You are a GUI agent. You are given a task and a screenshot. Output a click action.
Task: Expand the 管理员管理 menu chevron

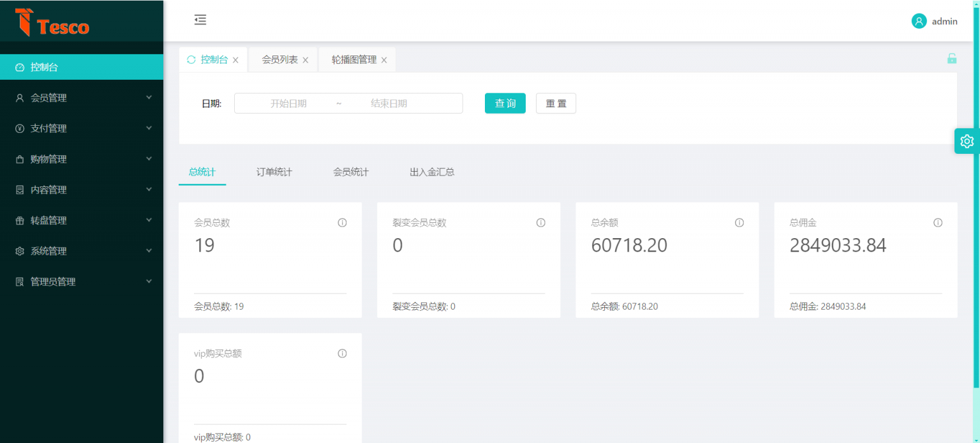point(149,281)
